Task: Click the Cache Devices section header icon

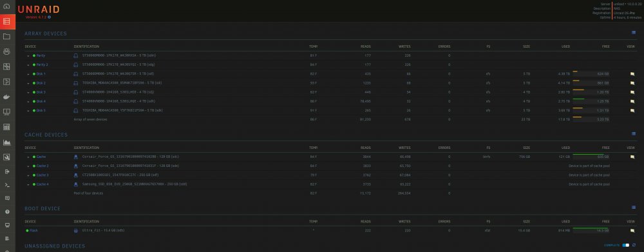Action: 634,133
